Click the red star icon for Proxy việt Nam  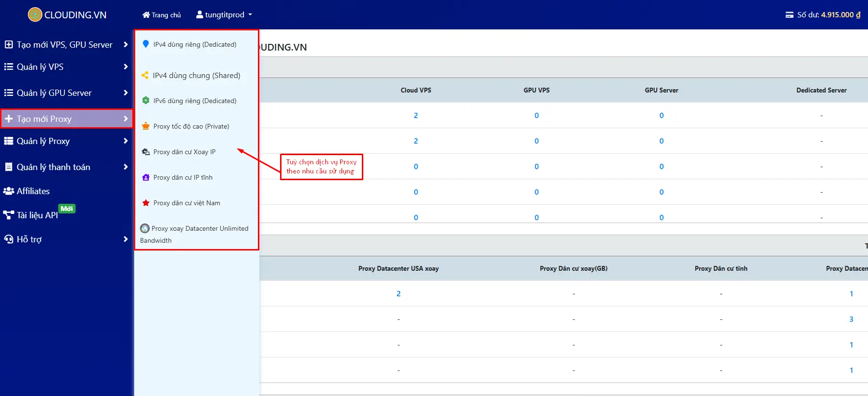click(146, 203)
